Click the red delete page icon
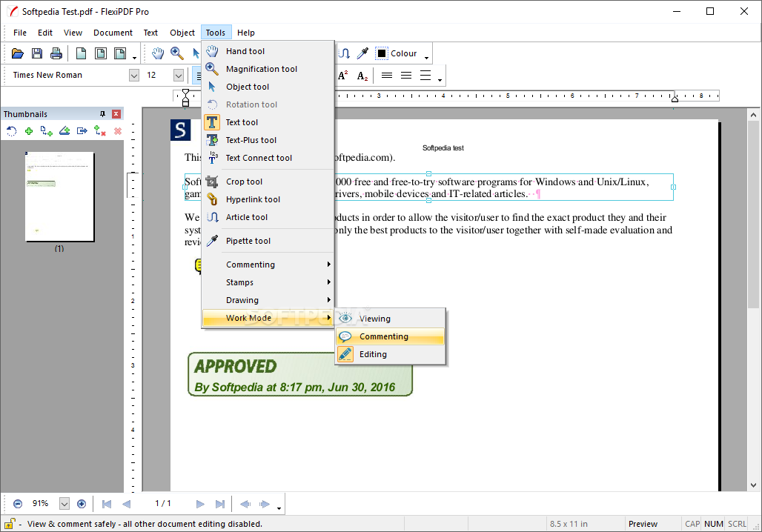 (118, 131)
